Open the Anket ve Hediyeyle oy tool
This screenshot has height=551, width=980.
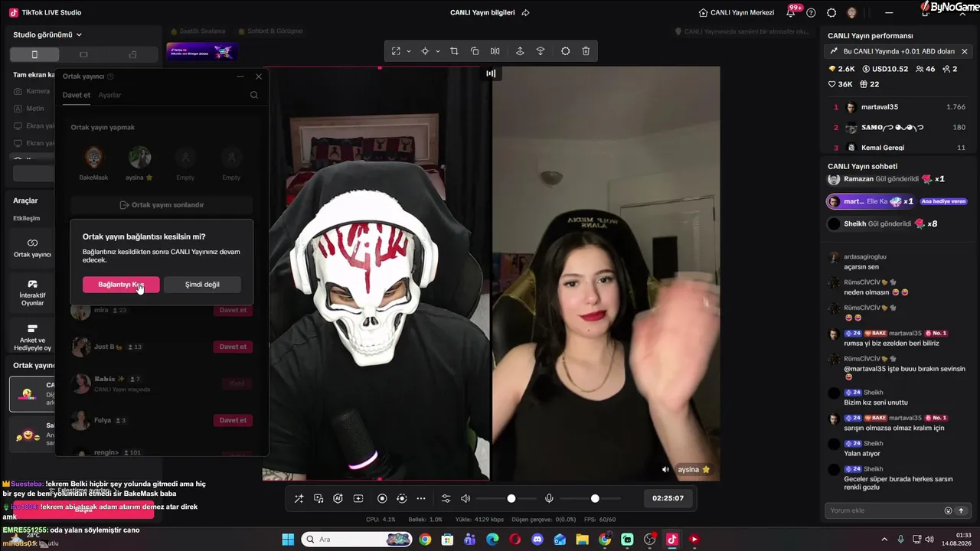point(32,337)
